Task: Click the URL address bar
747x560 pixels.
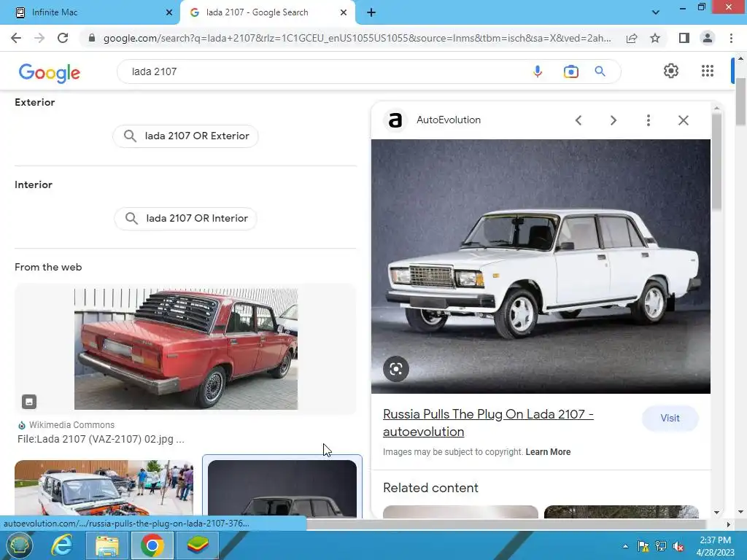Action: coord(357,38)
